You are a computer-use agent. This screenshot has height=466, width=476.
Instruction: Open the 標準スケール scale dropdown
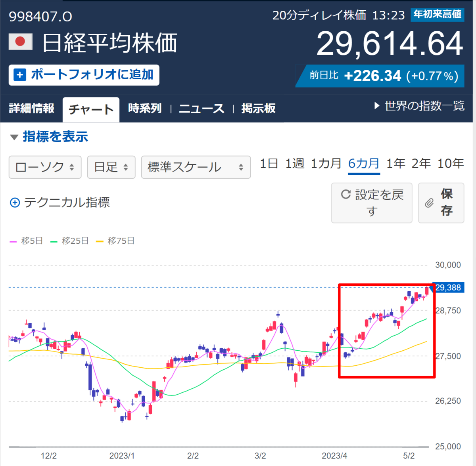tap(196, 167)
